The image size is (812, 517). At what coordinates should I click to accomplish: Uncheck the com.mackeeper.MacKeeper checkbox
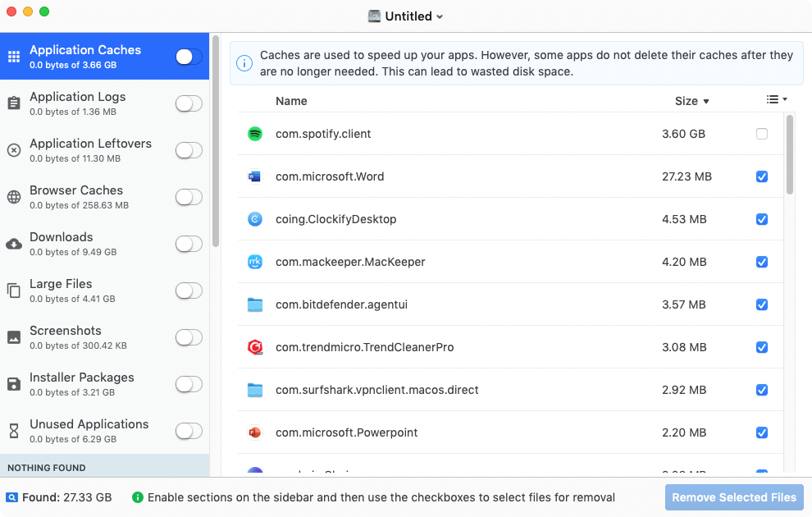point(762,262)
